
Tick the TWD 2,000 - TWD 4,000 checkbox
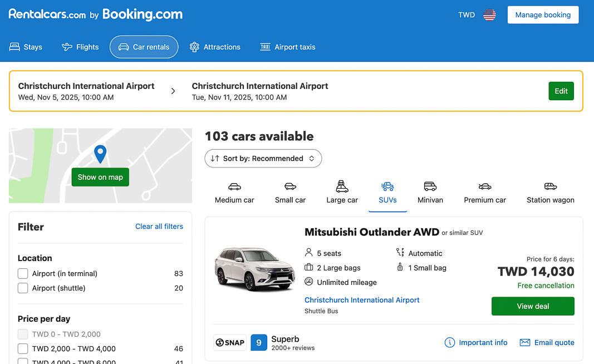23,348
